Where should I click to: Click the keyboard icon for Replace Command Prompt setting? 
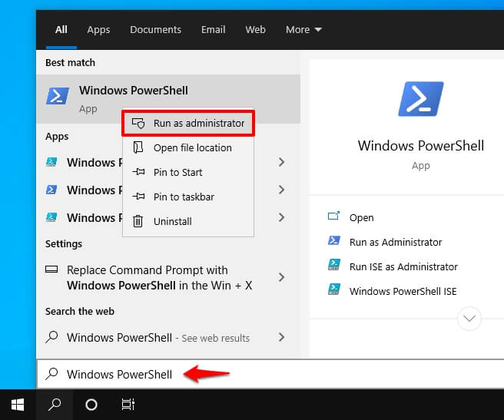click(x=51, y=270)
